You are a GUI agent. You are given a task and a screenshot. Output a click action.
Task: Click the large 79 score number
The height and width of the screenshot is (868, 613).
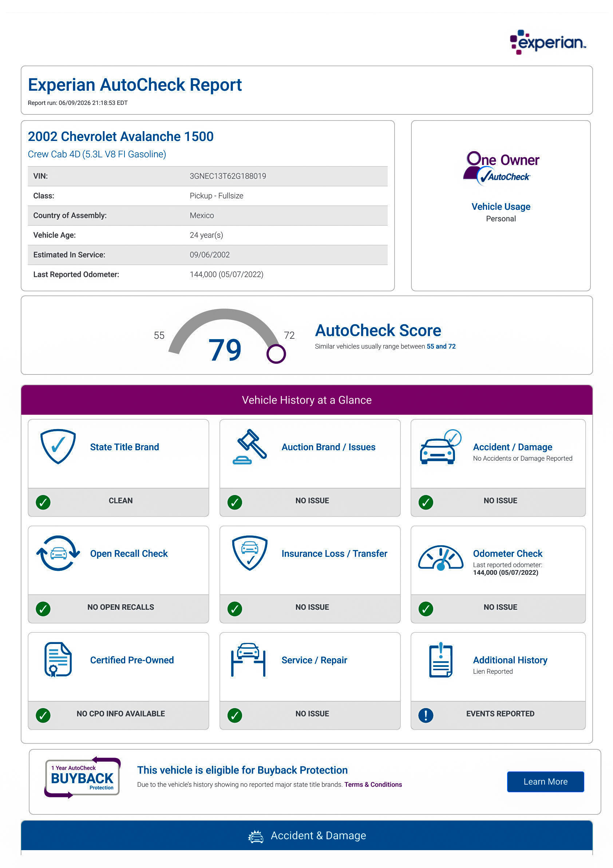(x=225, y=350)
